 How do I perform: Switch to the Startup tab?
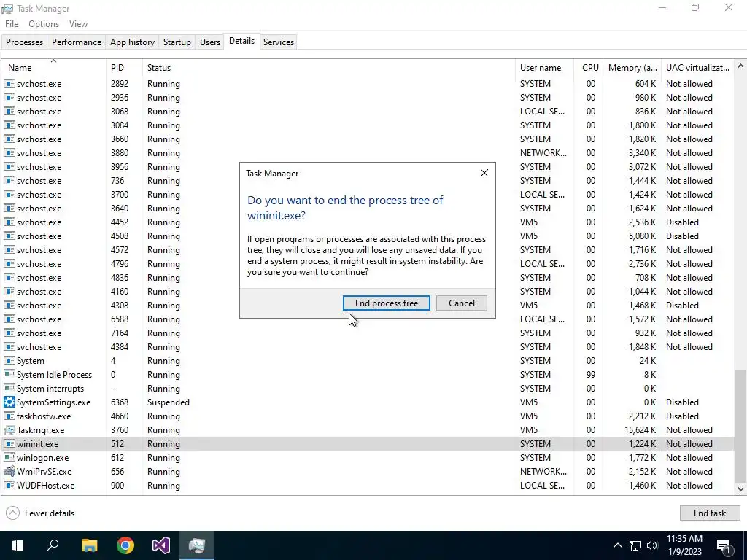click(x=177, y=42)
